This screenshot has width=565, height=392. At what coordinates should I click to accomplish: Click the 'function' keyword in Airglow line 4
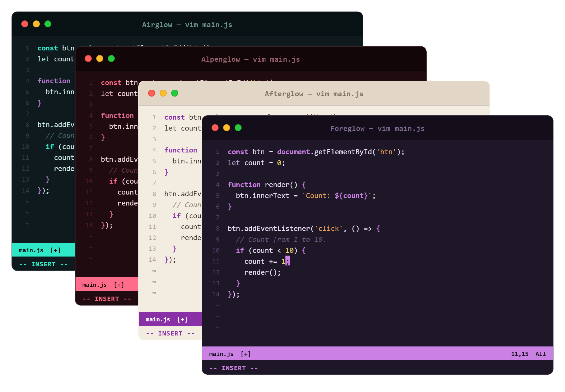54,81
